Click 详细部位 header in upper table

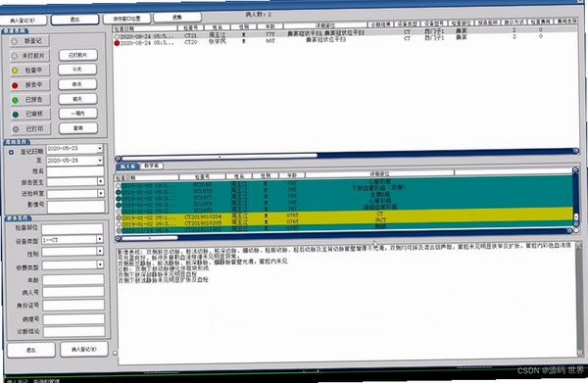324,25
